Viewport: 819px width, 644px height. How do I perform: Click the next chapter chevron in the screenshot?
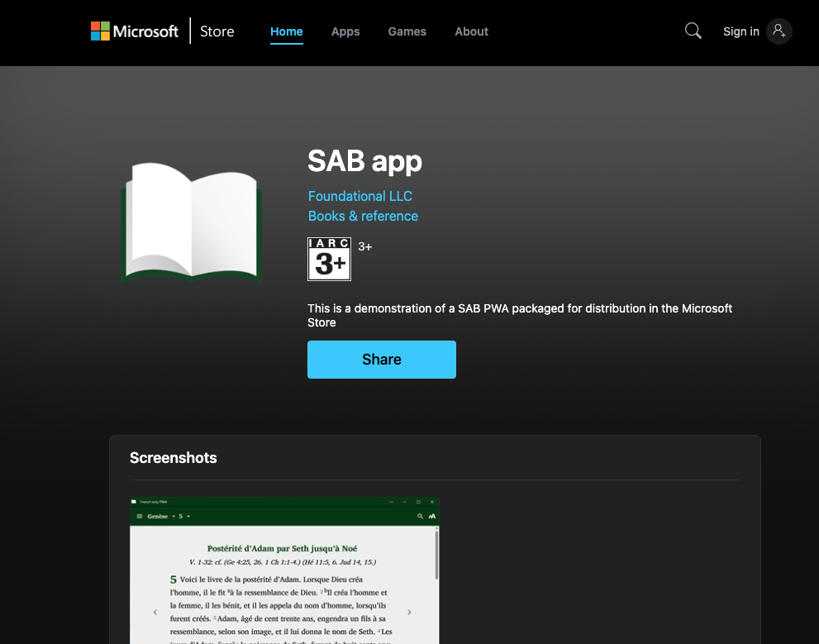tap(409, 613)
